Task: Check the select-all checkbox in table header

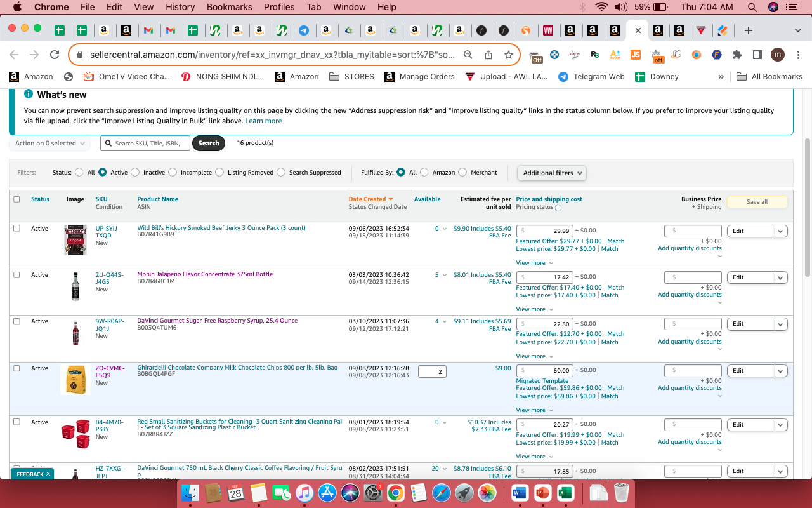Action: pyautogui.click(x=17, y=199)
